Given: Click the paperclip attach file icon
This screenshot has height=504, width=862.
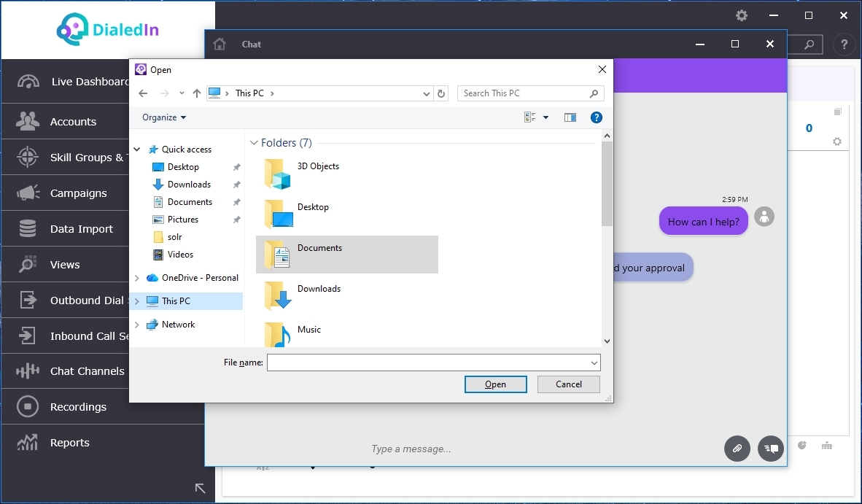Looking at the screenshot, I should [737, 448].
